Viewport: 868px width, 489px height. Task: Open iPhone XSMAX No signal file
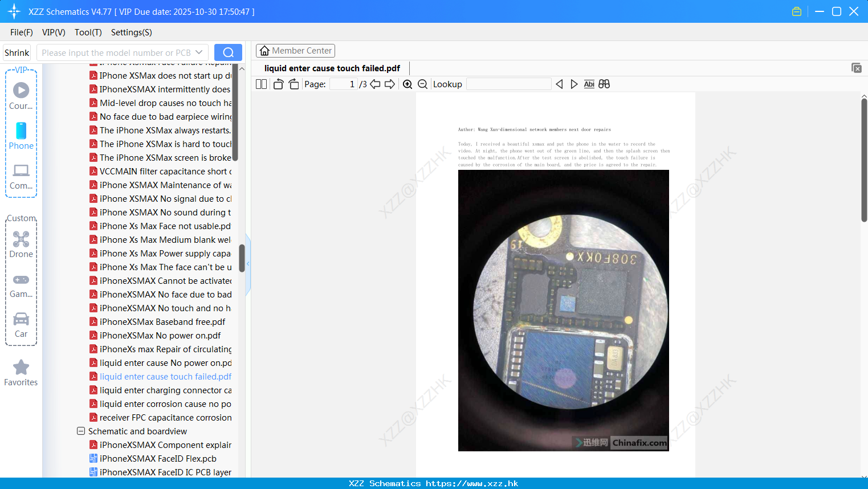click(161, 199)
